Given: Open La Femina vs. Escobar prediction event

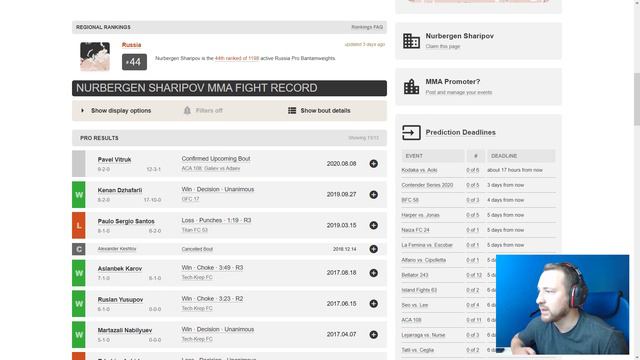Looking at the screenshot, I should click(x=427, y=245).
